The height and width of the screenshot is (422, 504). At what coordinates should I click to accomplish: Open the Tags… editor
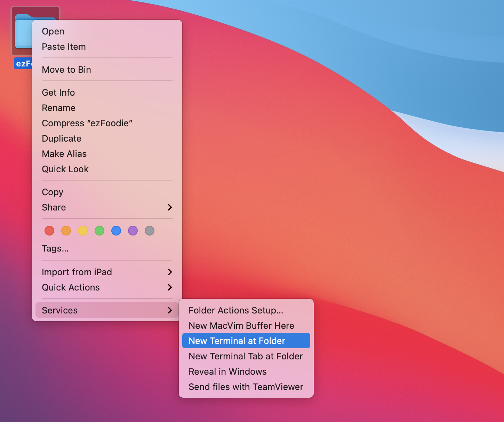pos(55,248)
